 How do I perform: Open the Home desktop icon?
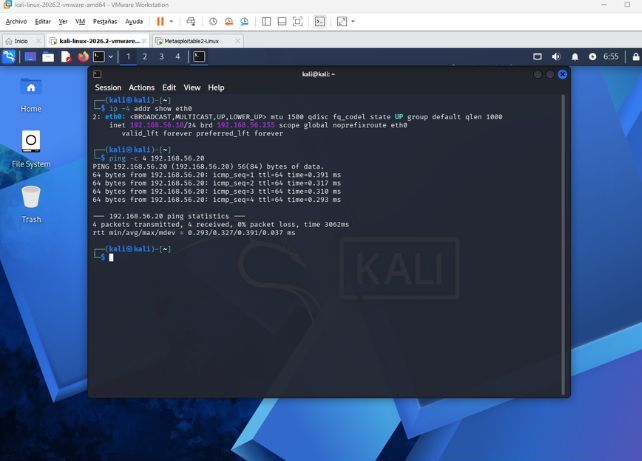pyautogui.click(x=31, y=95)
